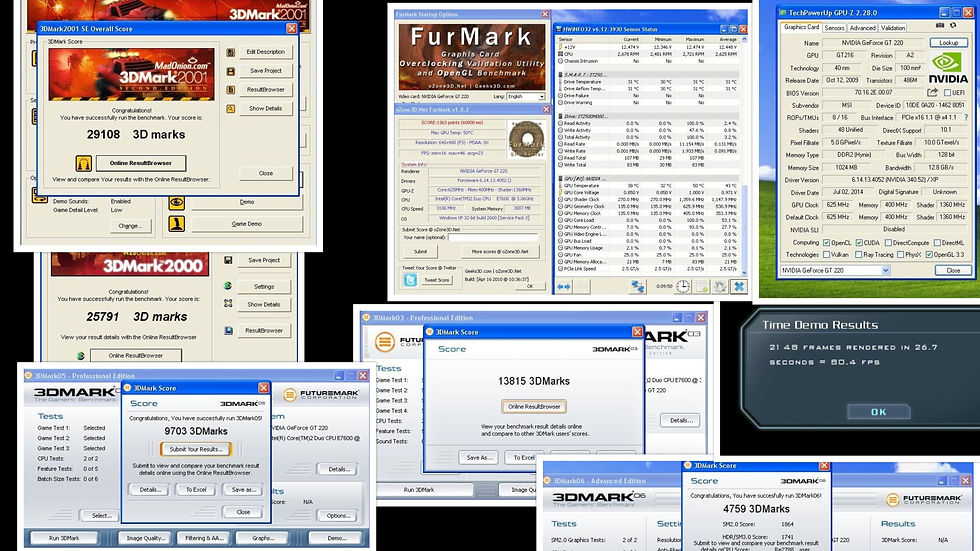Toggle the OpenCL checkbox in GPU-Z

point(827,243)
